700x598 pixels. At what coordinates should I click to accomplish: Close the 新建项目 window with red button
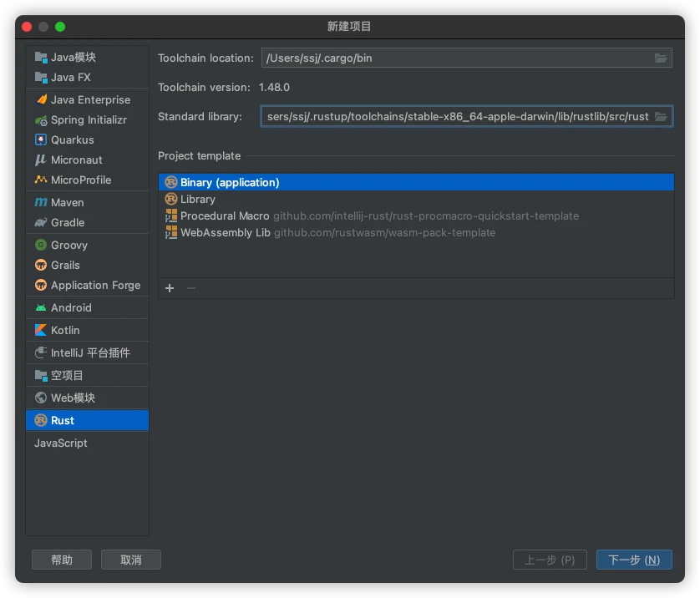click(x=27, y=27)
